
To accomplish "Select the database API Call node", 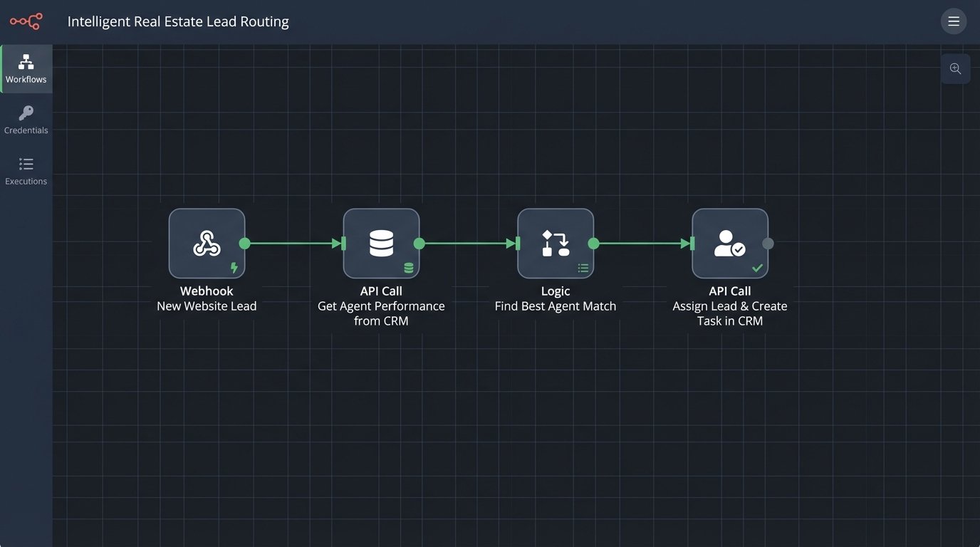I will 381,244.
